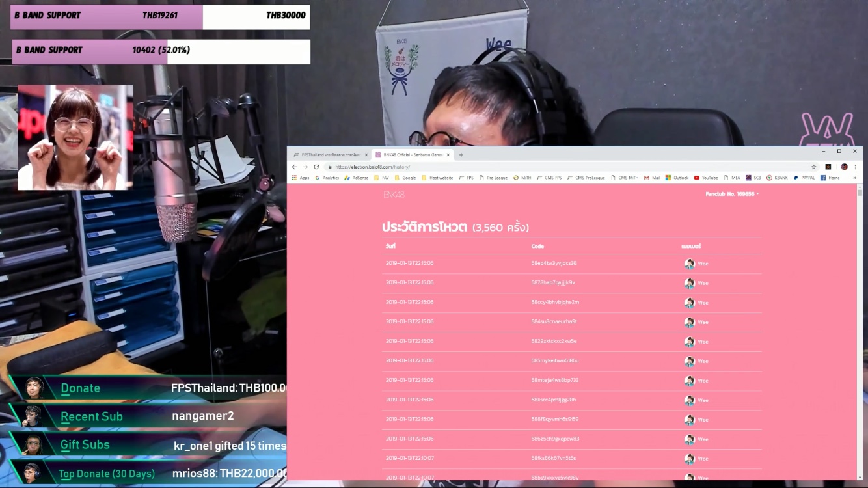Viewport: 868px width, 488px height.
Task: Click the Code column header
Action: click(x=537, y=247)
